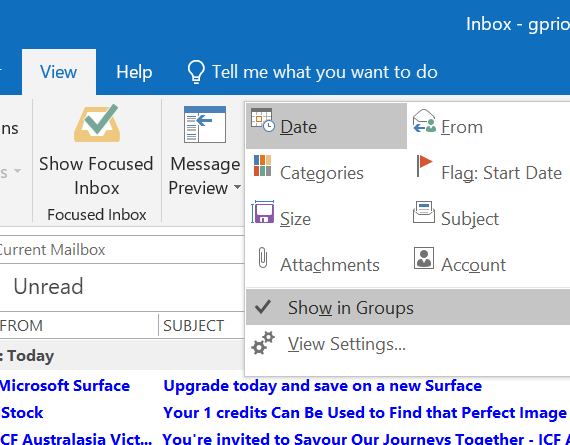Uncheck Show in Groups option
The width and height of the screenshot is (570, 445).
tap(408, 308)
